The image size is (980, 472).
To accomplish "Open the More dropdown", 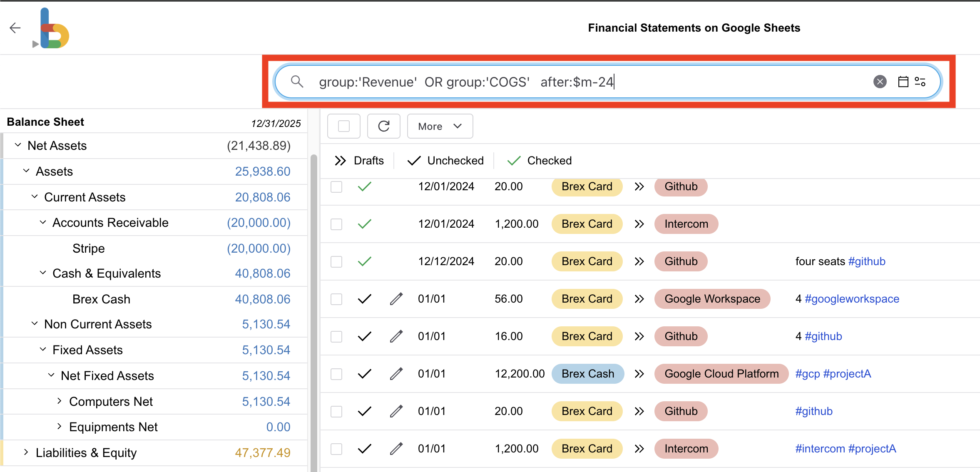I will (x=440, y=126).
